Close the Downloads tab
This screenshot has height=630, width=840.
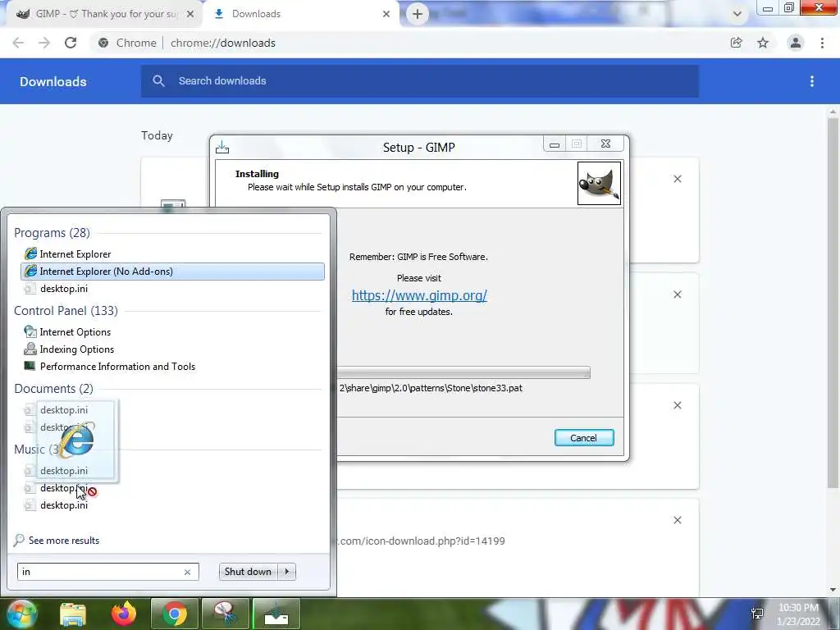(386, 14)
